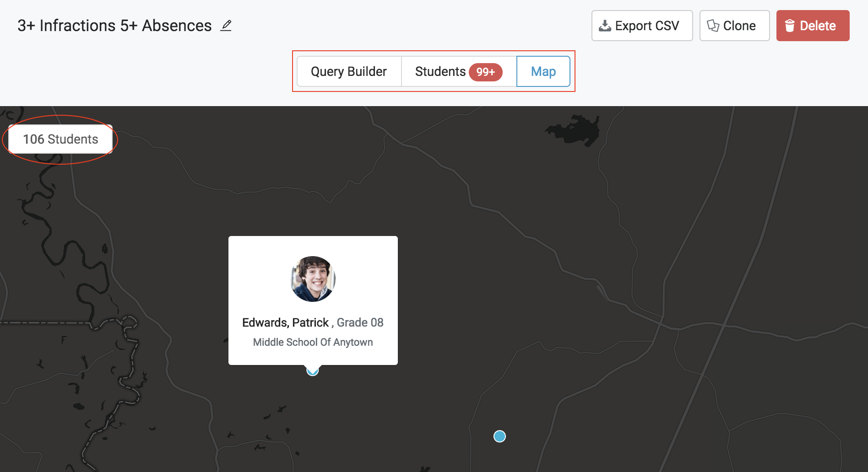Select the Map tab
Viewport: 868px width, 472px height.
point(543,71)
